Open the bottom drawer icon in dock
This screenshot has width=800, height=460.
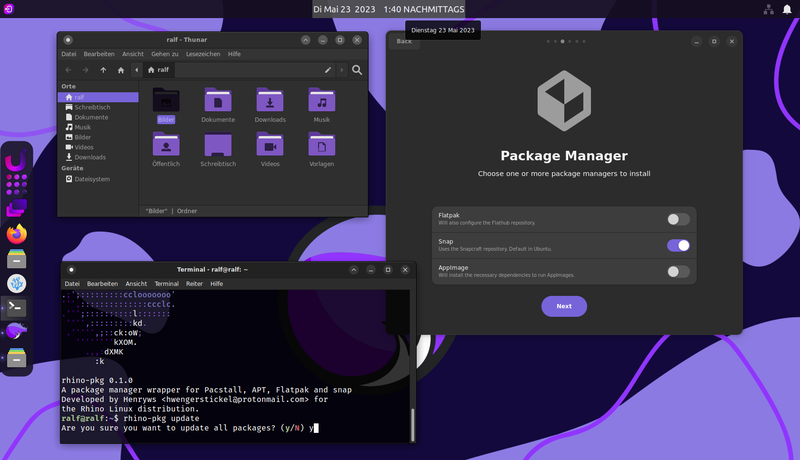tap(16, 357)
